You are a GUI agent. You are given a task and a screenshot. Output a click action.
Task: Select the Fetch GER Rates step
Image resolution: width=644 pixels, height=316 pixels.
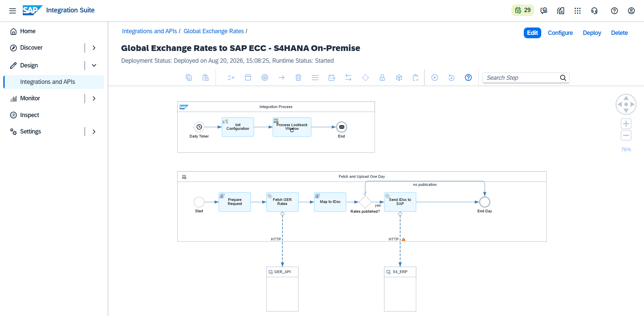pyautogui.click(x=282, y=202)
